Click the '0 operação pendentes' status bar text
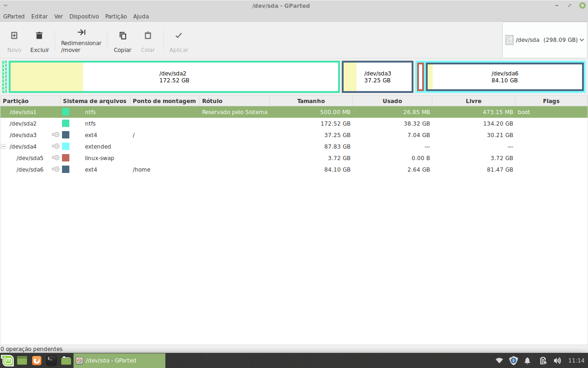Image resolution: width=588 pixels, height=368 pixels. (32, 349)
